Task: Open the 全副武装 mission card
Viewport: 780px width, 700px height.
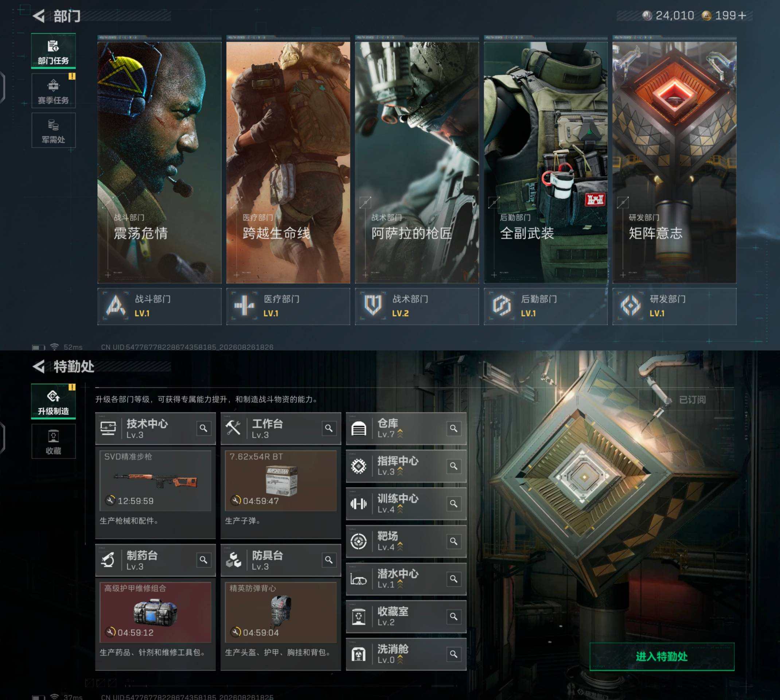Action: tap(546, 162)
